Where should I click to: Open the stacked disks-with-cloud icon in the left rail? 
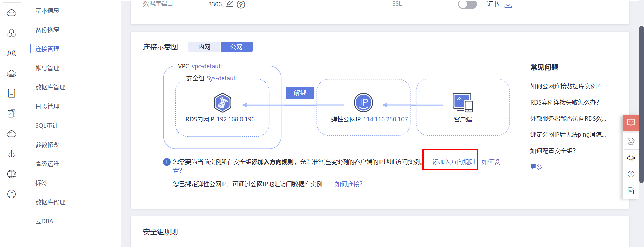point(12,114)
